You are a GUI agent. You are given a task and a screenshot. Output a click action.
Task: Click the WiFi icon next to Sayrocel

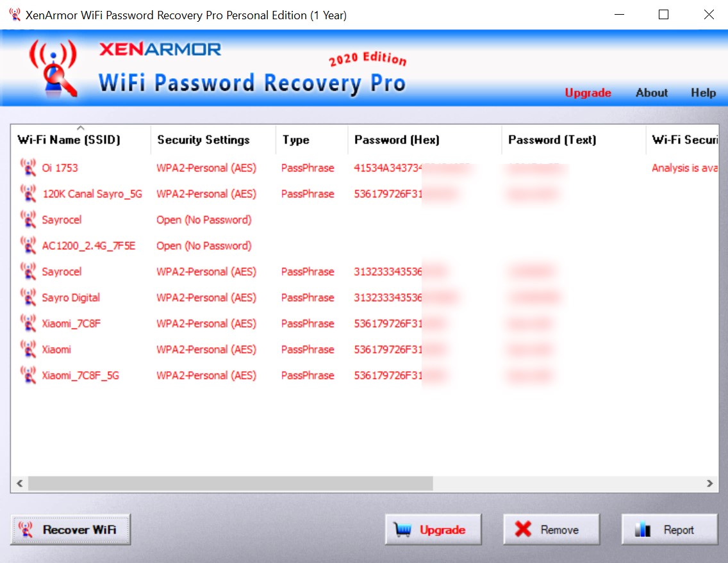pos(28,219)
